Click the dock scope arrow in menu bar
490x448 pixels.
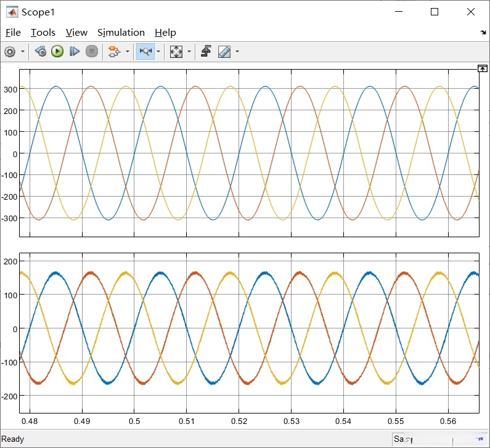point(482,33)
